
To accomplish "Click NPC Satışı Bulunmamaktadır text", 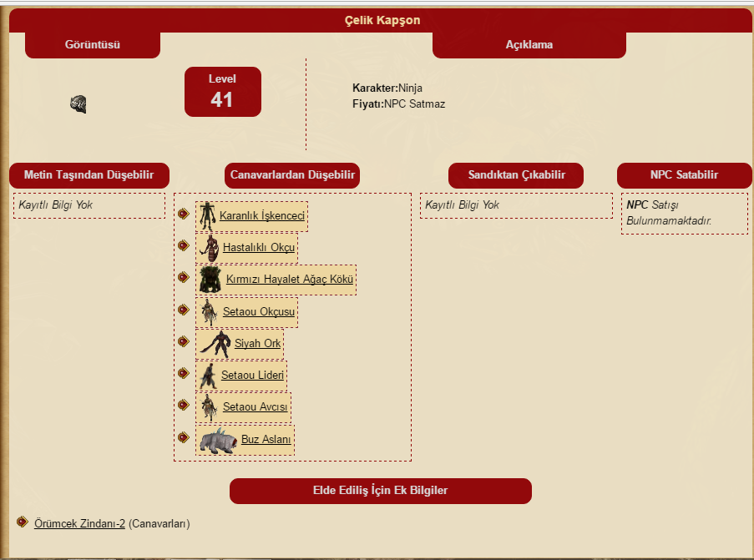I will (x=669, y=213).
